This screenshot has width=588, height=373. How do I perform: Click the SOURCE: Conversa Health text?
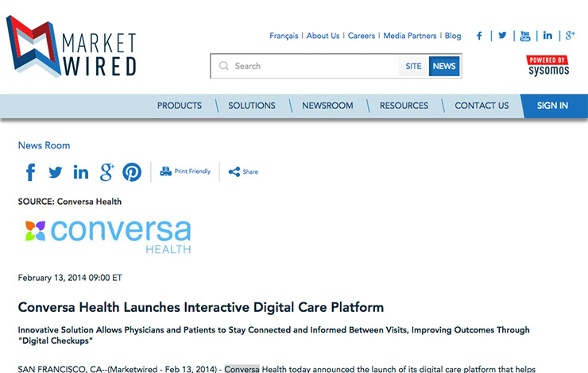[x=70, y=202]
